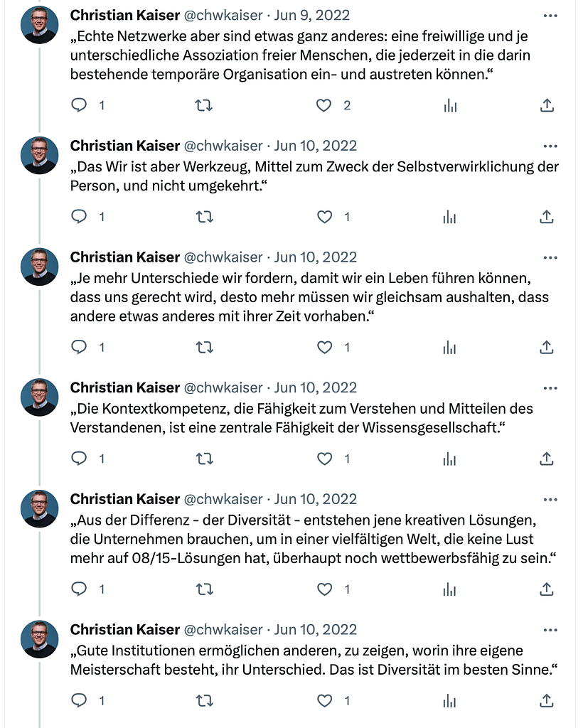Screen dimensions: 583x728
Task: Open Jun 9, 2022 tweet timestamp
Action: pos(312,15)
